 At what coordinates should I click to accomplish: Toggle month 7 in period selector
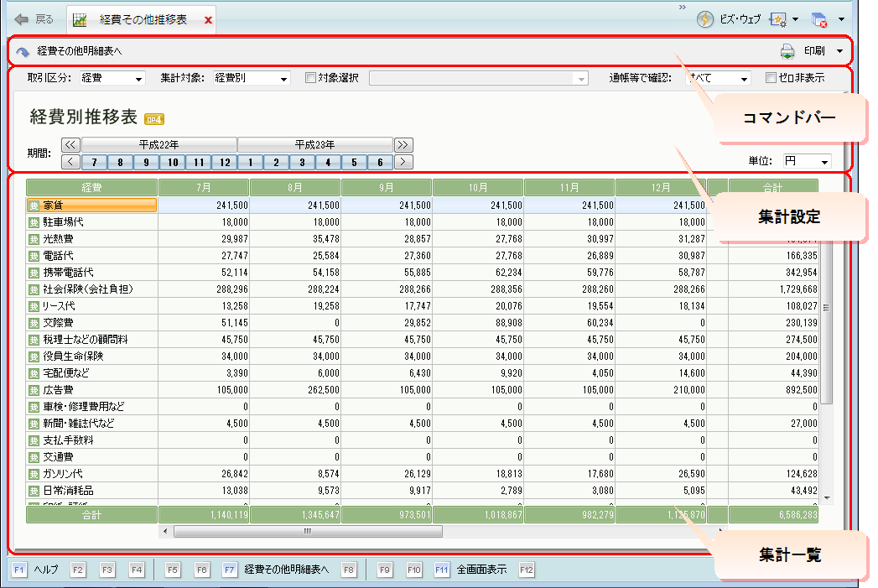coord(94,163)
